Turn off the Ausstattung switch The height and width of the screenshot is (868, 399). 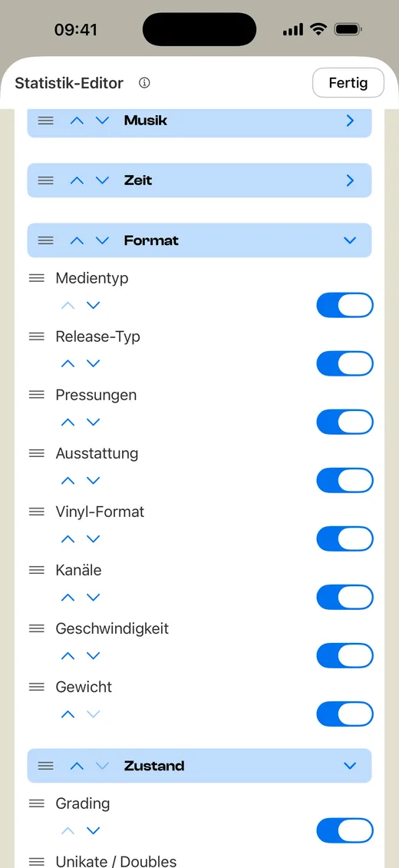[345, 481]
